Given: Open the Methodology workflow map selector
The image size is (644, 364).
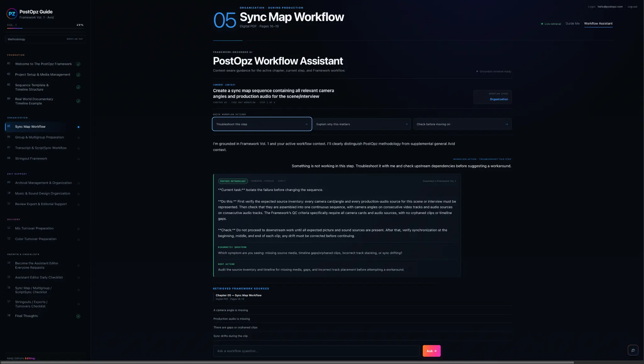Looking at the screenshot, I should [x=45, y=39].
